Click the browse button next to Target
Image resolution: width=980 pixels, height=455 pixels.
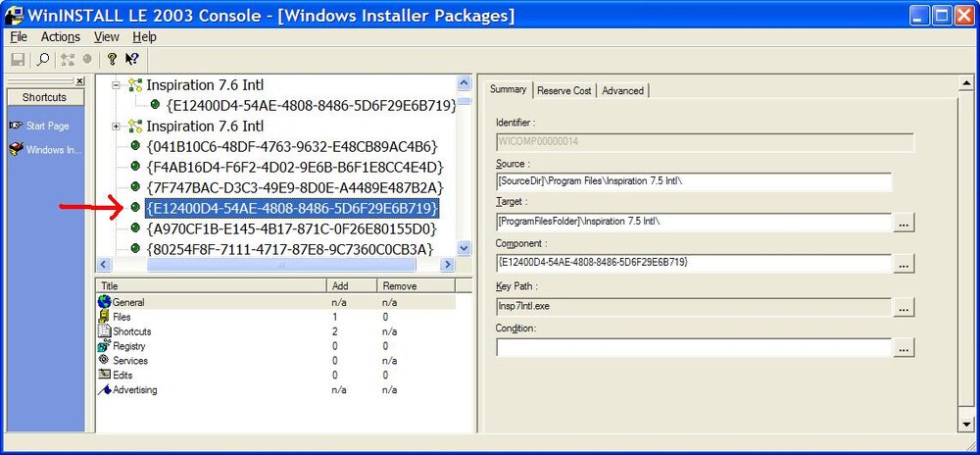[x=904, y=223]
